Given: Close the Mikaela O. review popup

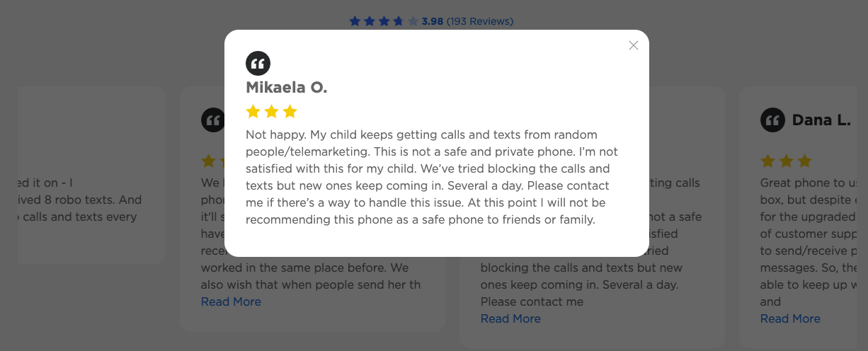Looking at the screenshot, I should click(634, 45).
